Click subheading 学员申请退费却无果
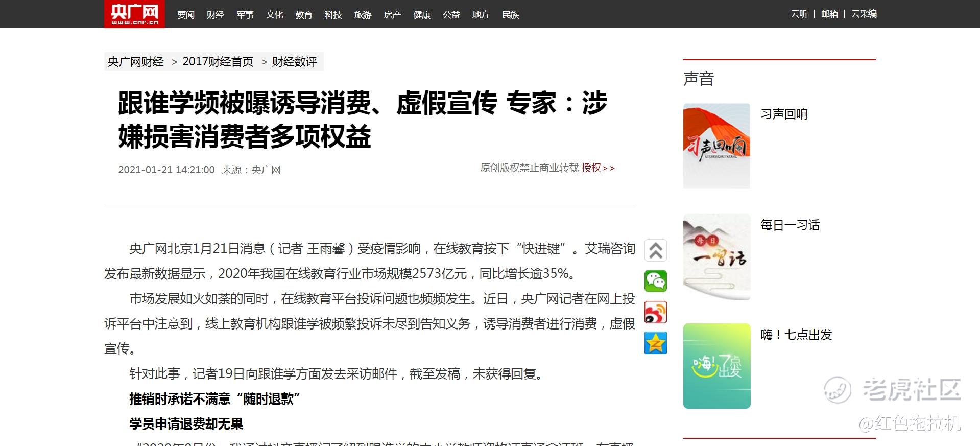The height and width of the screenshot is (446, 980). click(186, 424)
